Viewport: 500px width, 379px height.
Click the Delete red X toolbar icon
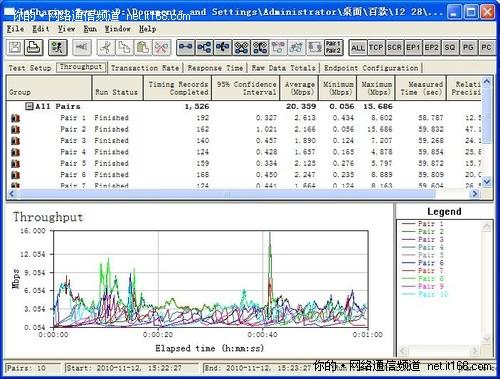coord(162,48)
